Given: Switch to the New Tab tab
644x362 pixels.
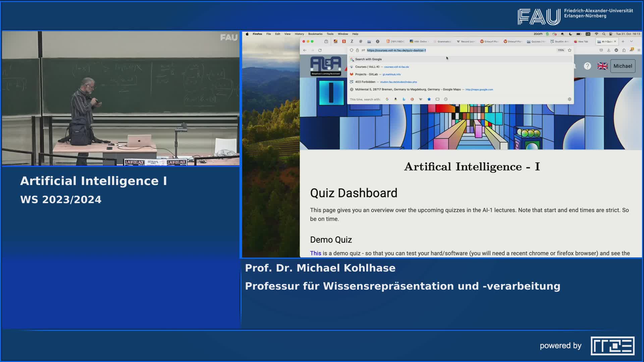Looking at the screenshot, I should point(583,41).
